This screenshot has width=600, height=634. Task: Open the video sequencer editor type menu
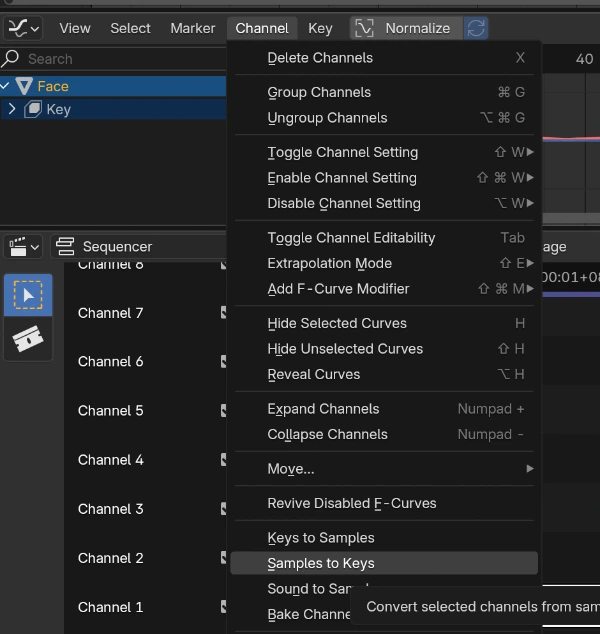pyautogui.click(x=23, y=246)
